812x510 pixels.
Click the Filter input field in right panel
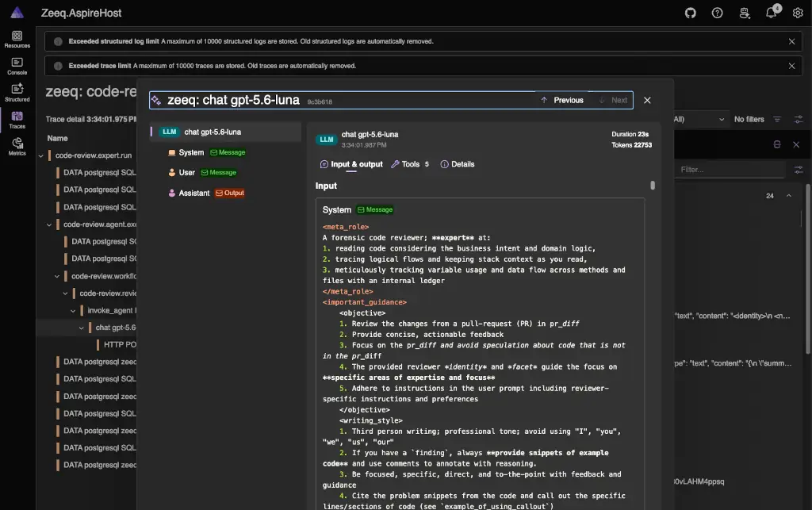coord(730,170)
